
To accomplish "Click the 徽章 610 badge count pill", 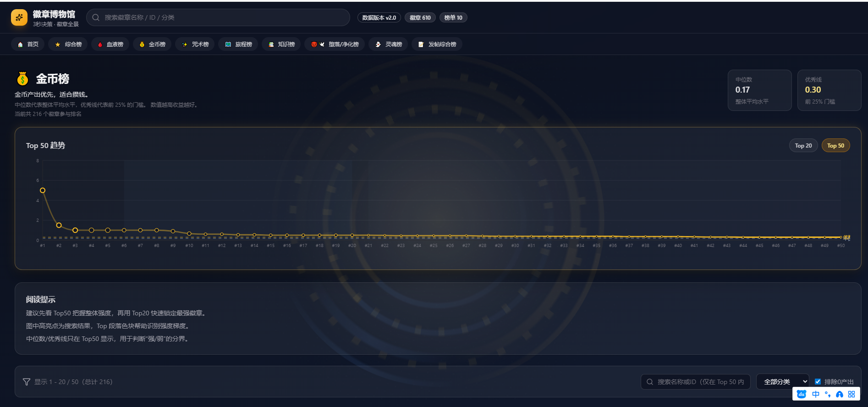I will coord(420,18).
